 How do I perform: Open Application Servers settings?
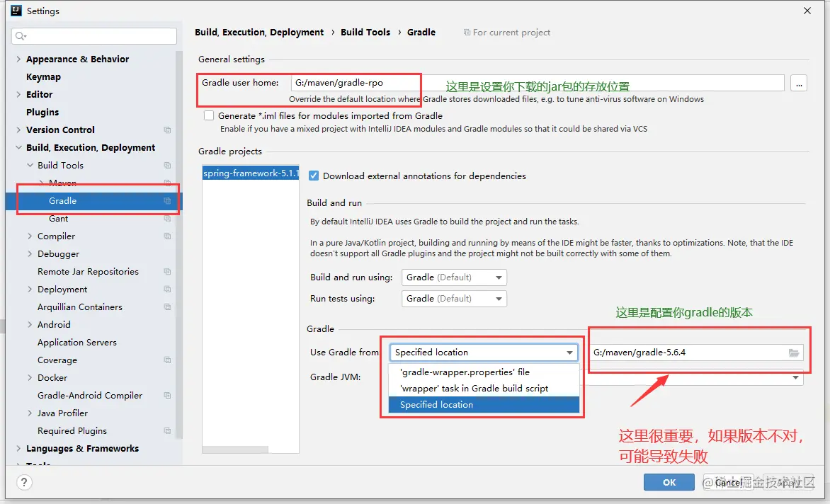(x=76, y=343)
